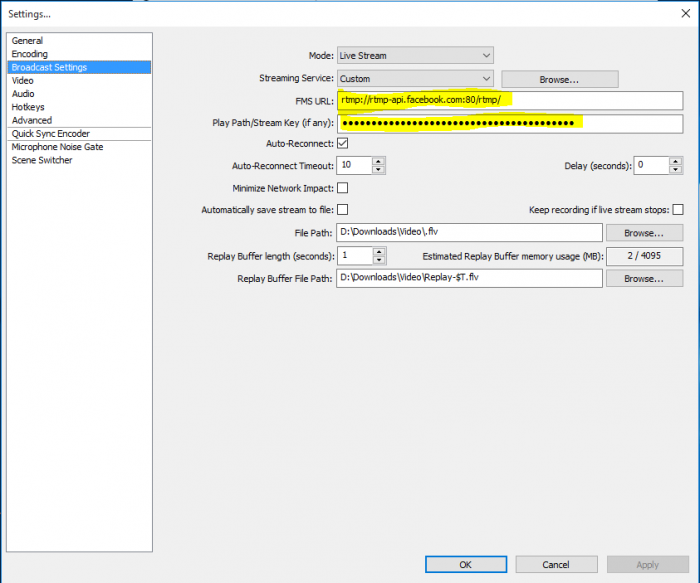The height and width of the screenshot is (583, 700).
Task: Click the Estimated Replay Buffer memory usage box
Action: [644, 256]
